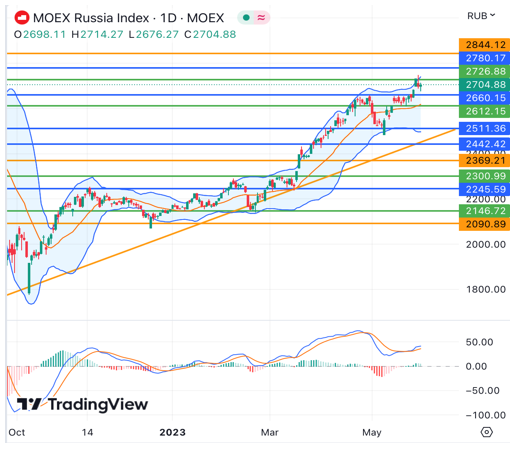Select the 2844.12 orange price label
Screen dimensions: 513x451
484,45
